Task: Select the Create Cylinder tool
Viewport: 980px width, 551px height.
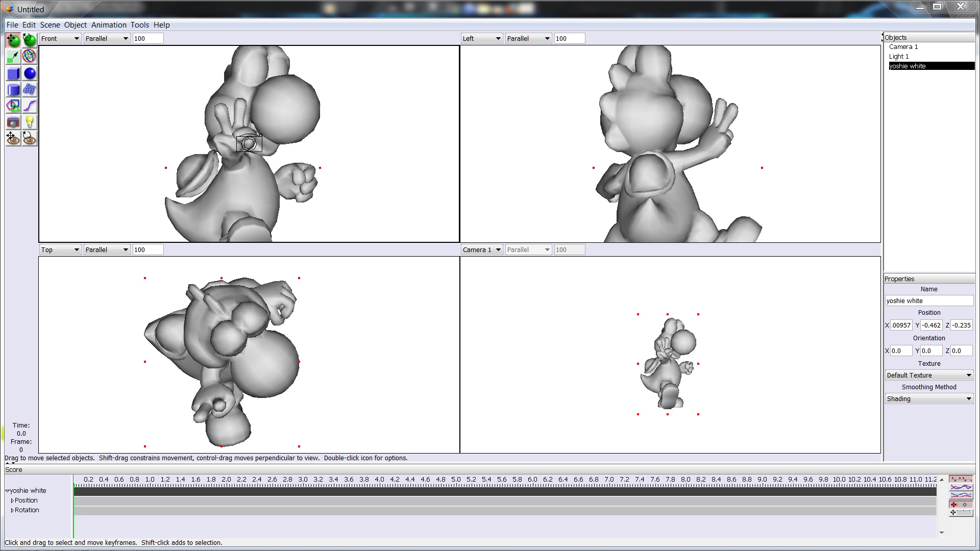Action: [x=13, y=90]
